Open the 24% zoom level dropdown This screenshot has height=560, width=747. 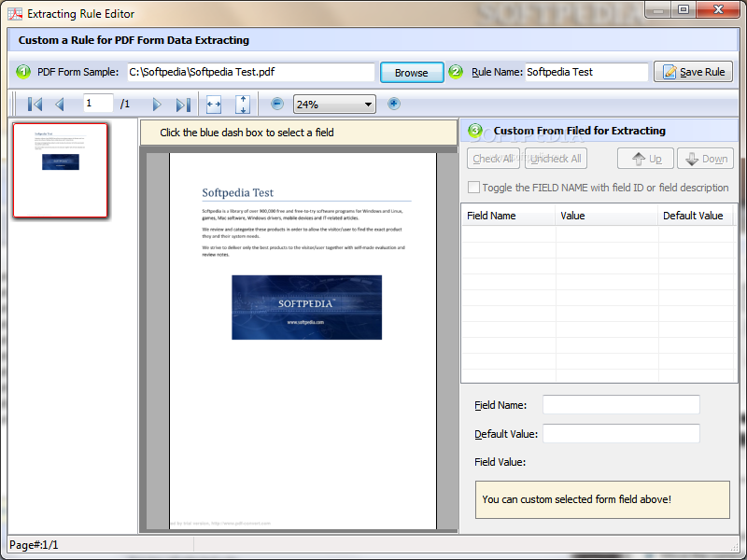pos(334,105)
